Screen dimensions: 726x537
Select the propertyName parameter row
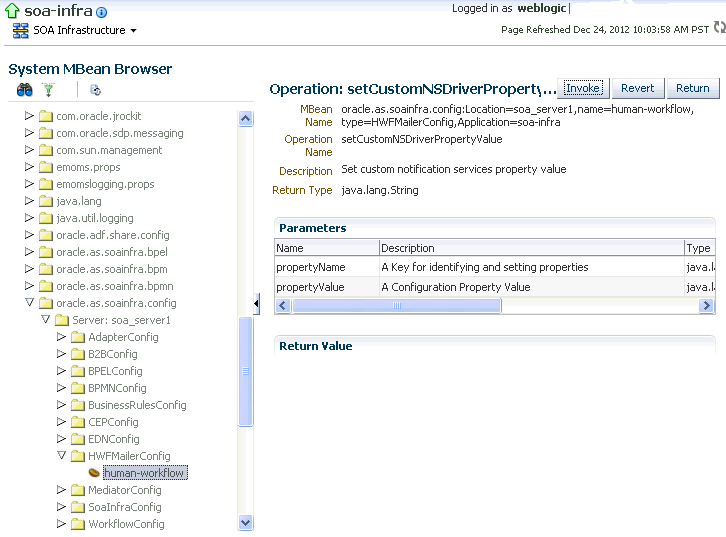[x=495, y=267]
